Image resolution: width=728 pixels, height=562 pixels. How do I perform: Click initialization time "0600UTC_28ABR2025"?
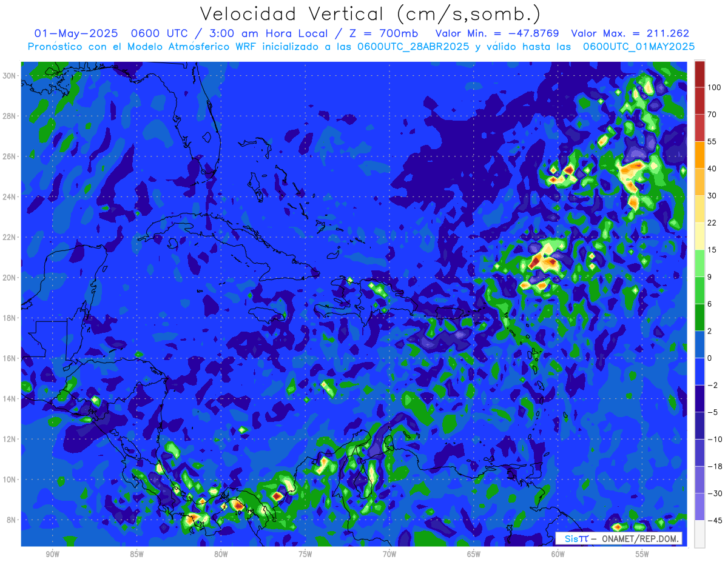[413, 47]
